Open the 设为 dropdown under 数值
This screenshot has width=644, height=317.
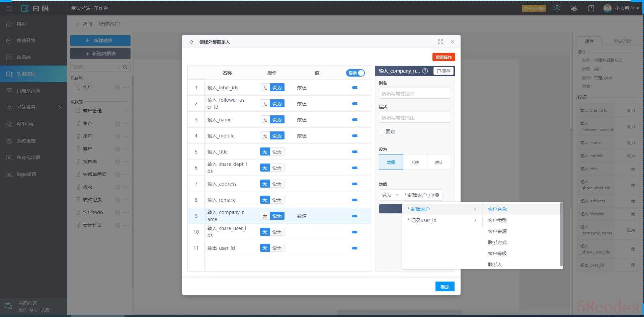(x=390, y=195)
